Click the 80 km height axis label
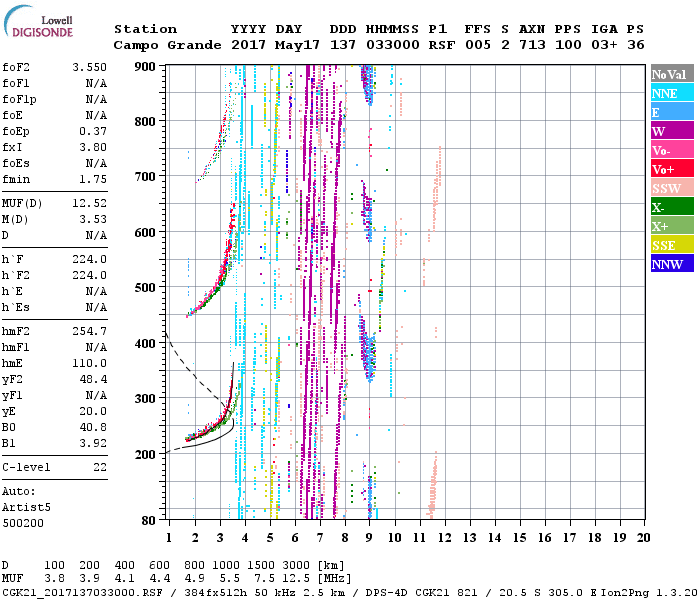The width and height of the screenshot is (700, 600). [149, 521]
